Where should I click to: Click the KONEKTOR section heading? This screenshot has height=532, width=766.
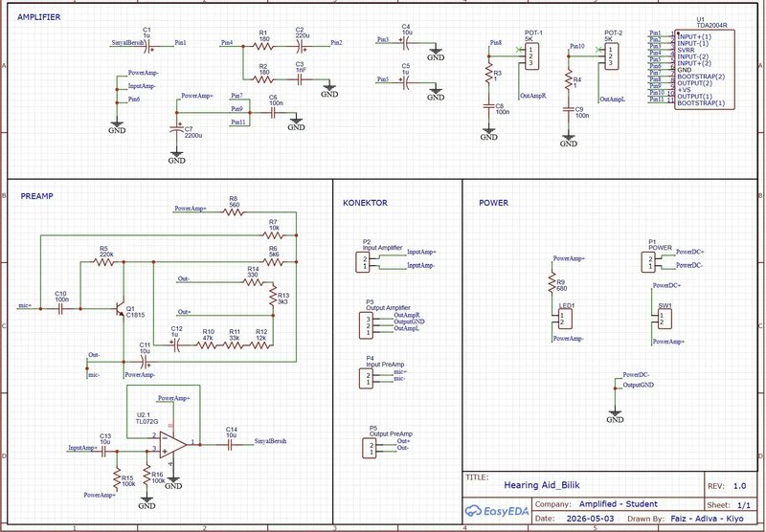click(365, 203)
